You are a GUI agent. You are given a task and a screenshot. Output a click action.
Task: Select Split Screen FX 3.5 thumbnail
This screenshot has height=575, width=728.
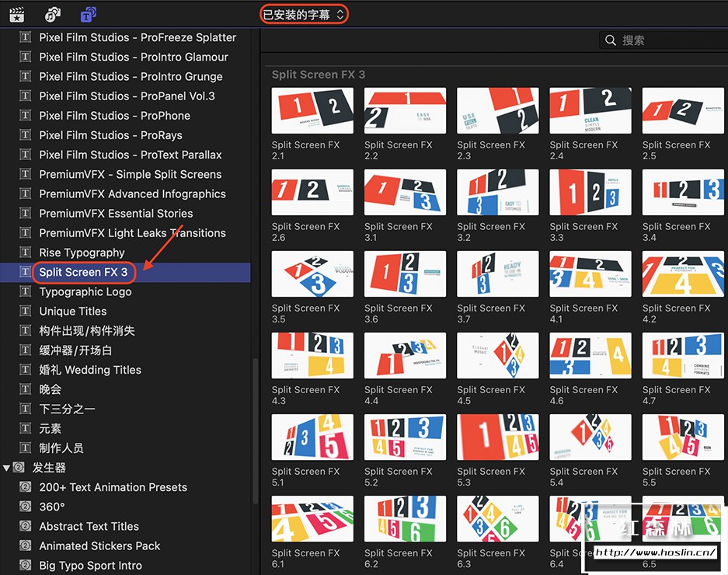tap(312, 274)
